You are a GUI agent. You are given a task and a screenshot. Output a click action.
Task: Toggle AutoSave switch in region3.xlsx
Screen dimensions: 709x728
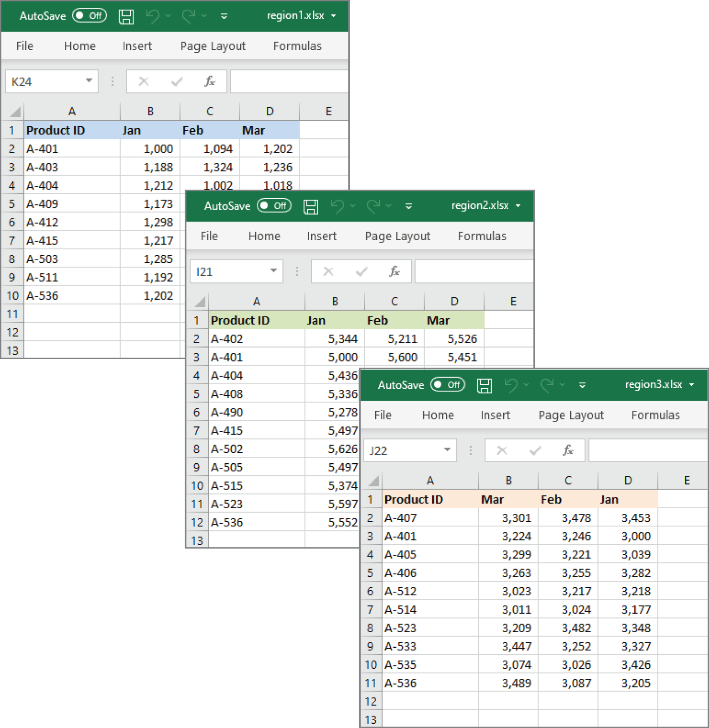pyautogui.click(x=448, y=385)
